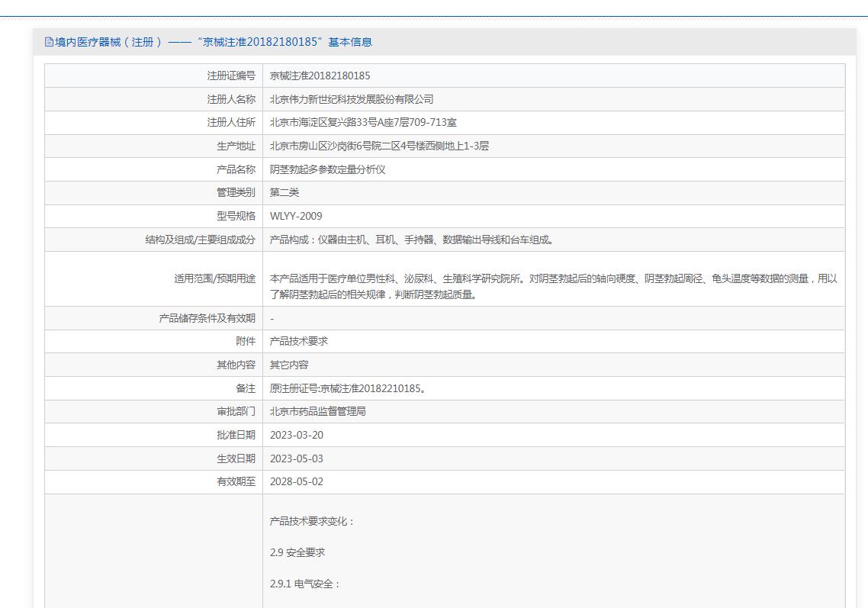Click expiry date 2028-05-02
The height and width of the screenshot is (608, 868).
296,482
